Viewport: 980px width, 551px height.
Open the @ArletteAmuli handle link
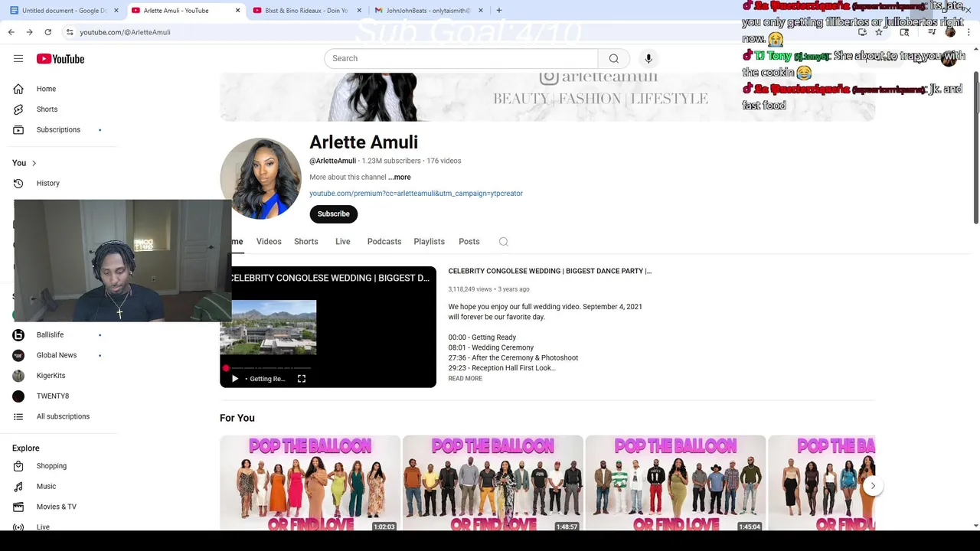point(332,161)
